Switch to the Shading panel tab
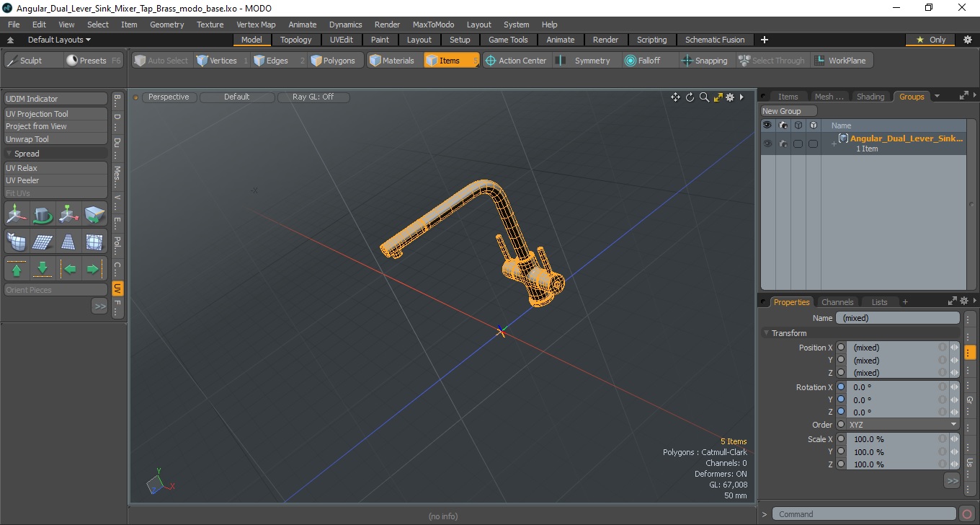 [x=870, y=97]
